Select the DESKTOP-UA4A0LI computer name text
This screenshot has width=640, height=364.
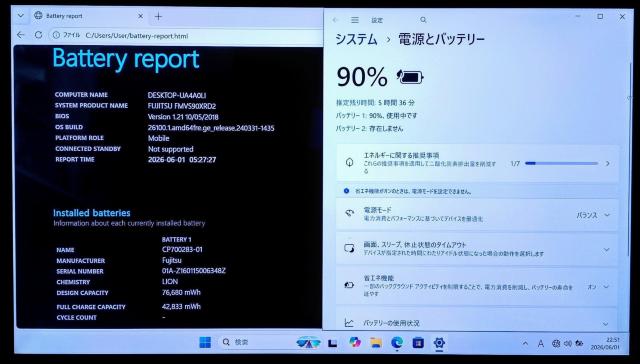177,95
